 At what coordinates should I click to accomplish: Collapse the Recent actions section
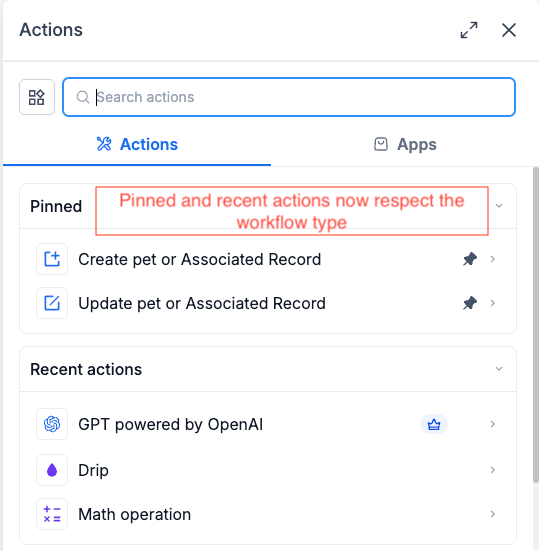click(x=499, y=369)
